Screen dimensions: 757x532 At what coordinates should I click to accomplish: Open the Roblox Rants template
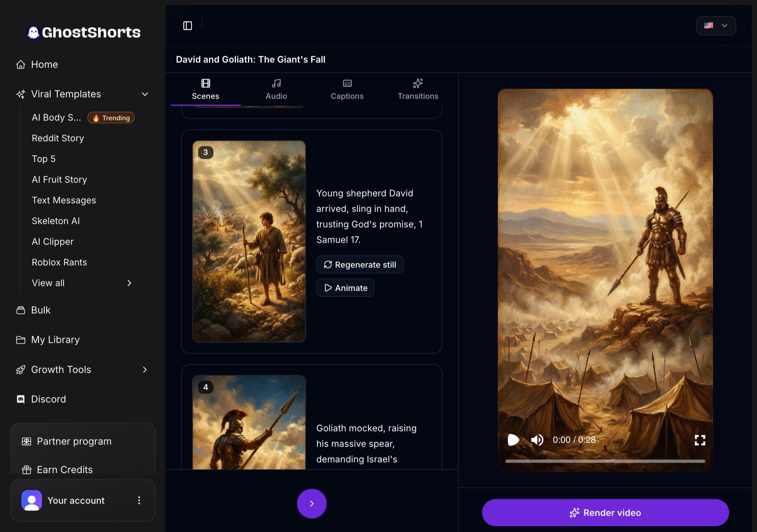pos(59,262)
